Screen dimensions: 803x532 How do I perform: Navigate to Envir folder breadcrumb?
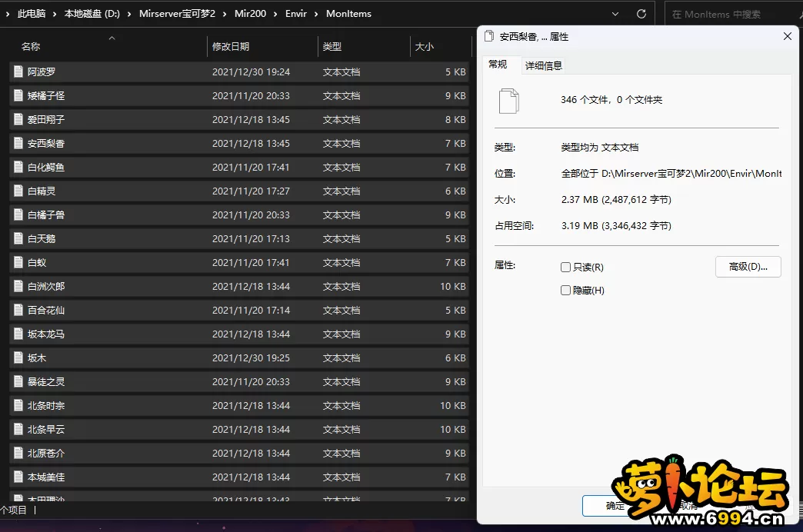point(296,14)
